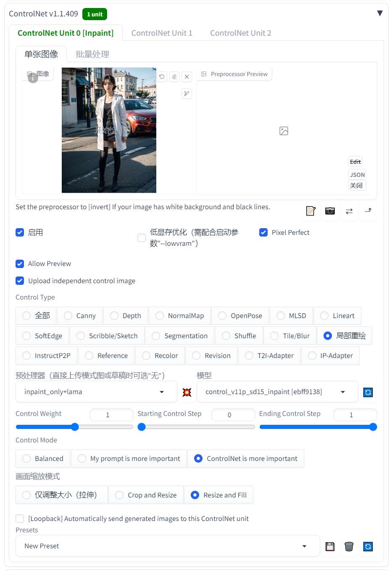Click the Ending Control Step value field
The width and height of the screenshot is (392, 571).
tap(355, 415)
